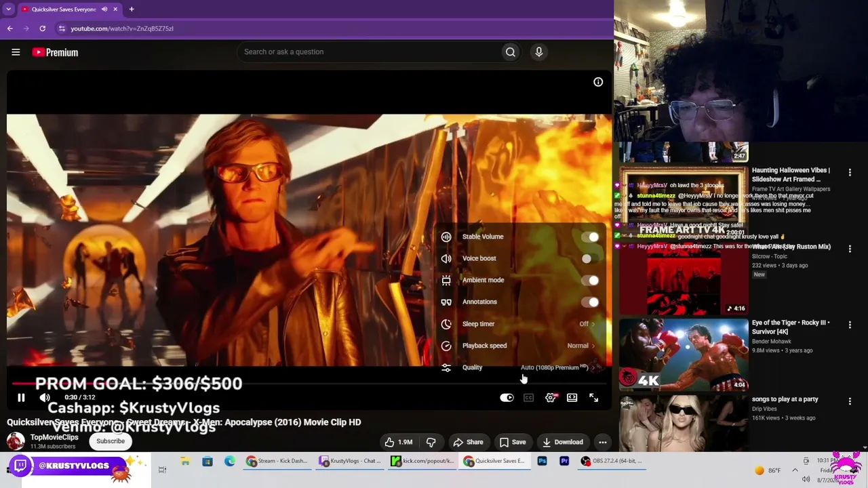Open kick.com popout taskbar window

click(x=423, y=462)
